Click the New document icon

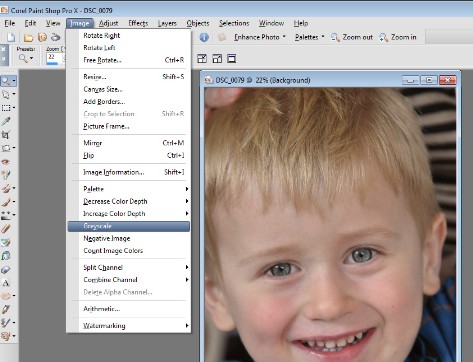pos(11,37)
